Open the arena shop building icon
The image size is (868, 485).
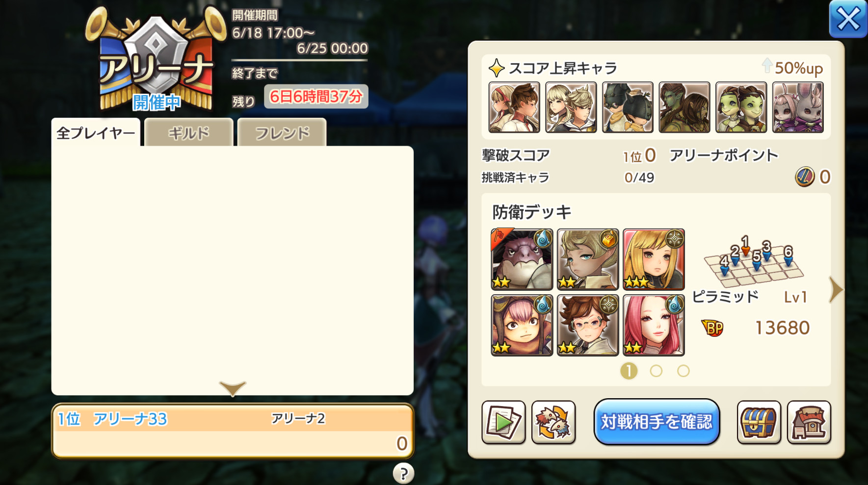pos(809,422)
